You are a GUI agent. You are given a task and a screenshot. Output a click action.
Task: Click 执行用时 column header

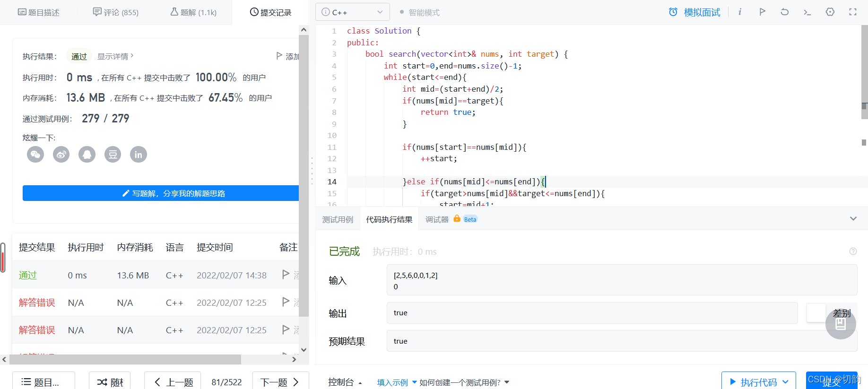click(x=86, y=247)
